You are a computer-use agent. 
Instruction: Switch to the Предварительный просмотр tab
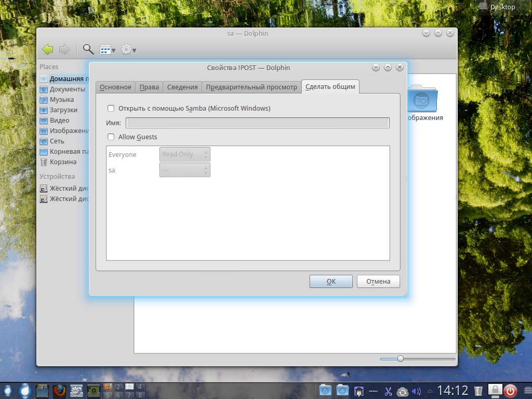[251, 87]
